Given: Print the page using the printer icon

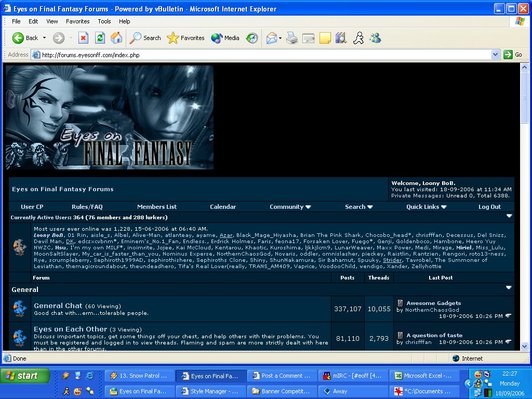Looking at the screenshot, I should pyautogui.click(x=292, y=38).
